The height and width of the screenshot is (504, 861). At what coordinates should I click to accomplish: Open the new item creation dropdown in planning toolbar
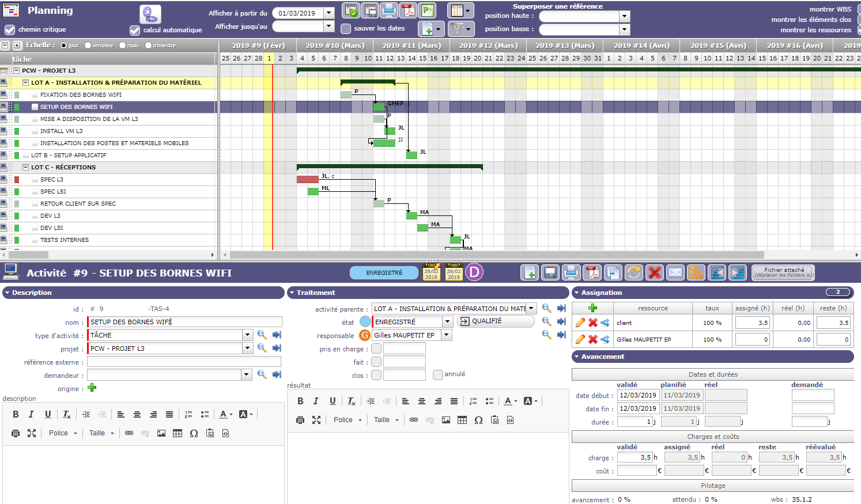[x=432, y=28]
